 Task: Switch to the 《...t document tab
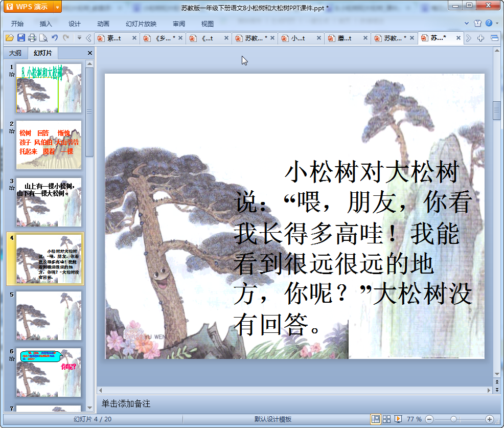pos(205,38)
